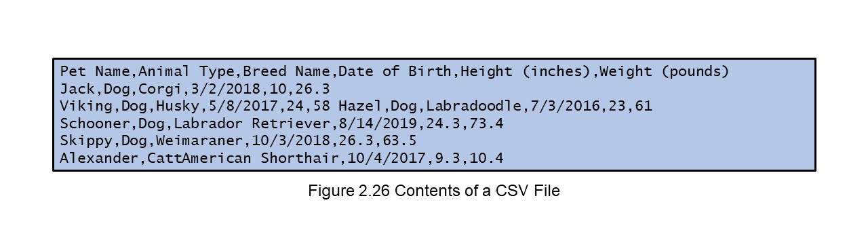Click the name 'Jack' in the first record
The width and height of the screenshot is (868, 247).
point(77,89)
